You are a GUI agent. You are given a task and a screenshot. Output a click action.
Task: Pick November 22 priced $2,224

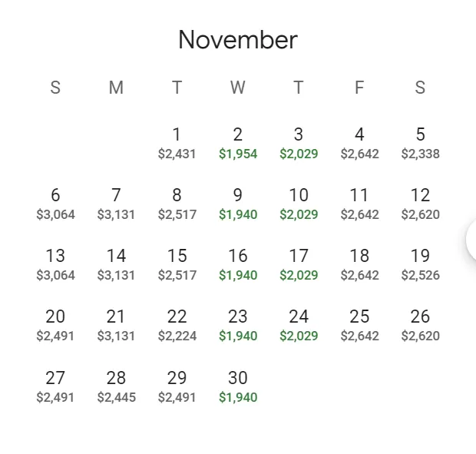[x=177, y=325]
